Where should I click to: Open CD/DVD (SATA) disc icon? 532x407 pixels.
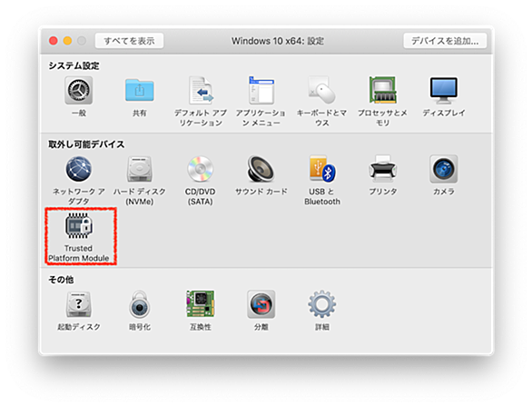click(200, 169)
